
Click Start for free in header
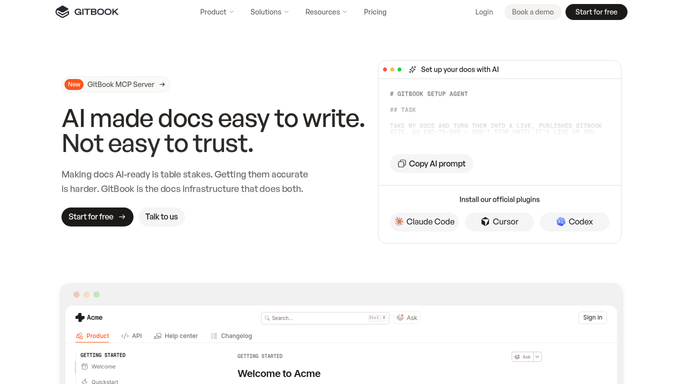click(596, 12)
